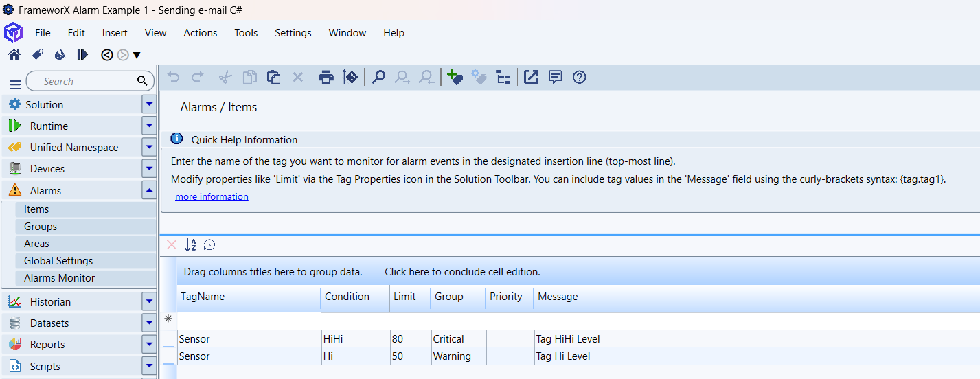Click the Search input field
980x379 pixels.
(x=82, y=81)
